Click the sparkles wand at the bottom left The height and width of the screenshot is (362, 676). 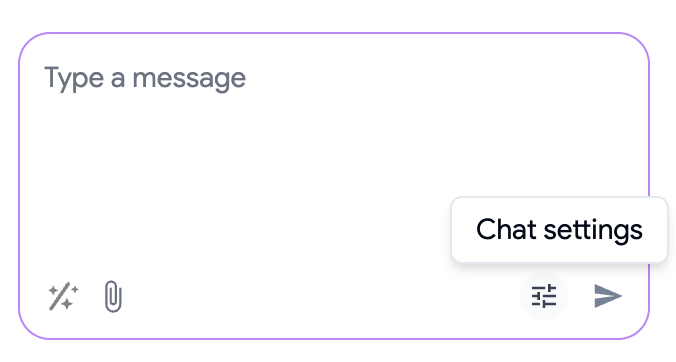pos(63,296)
